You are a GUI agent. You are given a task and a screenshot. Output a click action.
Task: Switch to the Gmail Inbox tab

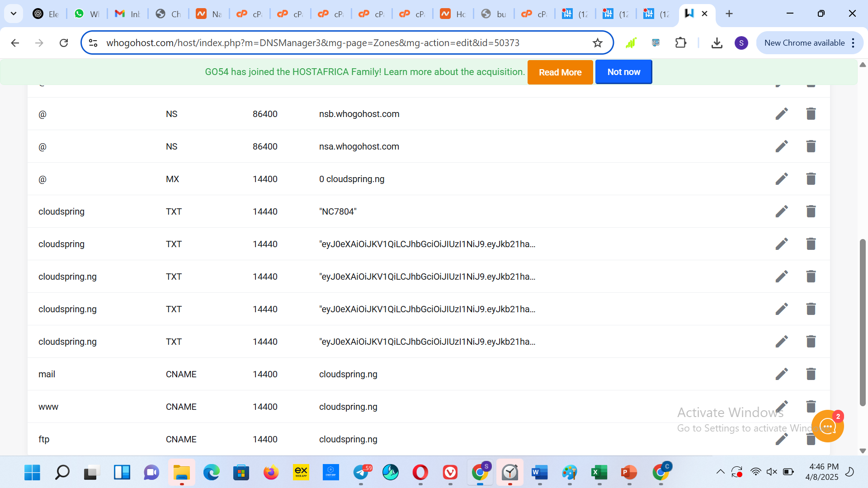click(127, 14)
